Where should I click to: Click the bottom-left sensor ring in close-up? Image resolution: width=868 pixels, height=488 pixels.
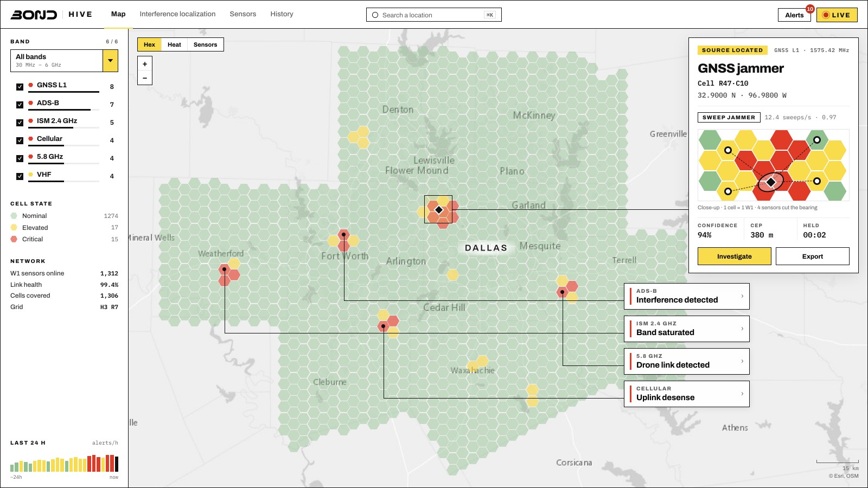point(728,191)
